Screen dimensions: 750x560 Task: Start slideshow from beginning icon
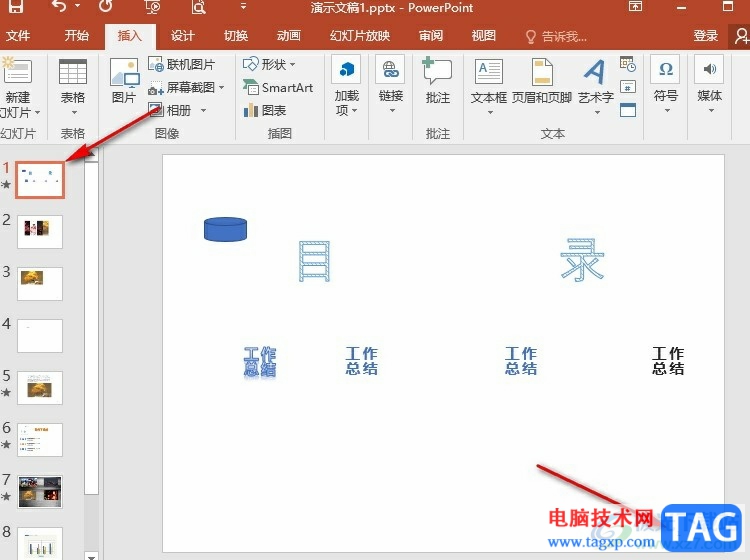click(x=152, y=6)
